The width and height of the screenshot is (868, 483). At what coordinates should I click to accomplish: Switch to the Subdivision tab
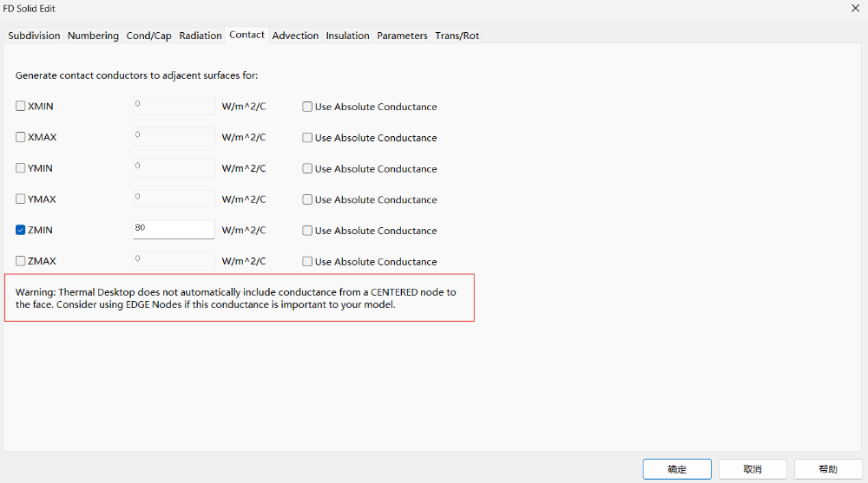coord(34,36)
